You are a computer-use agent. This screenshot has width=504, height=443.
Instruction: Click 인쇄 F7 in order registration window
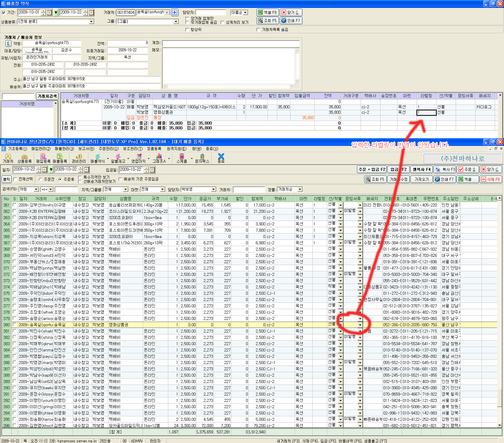coord(445,179)
